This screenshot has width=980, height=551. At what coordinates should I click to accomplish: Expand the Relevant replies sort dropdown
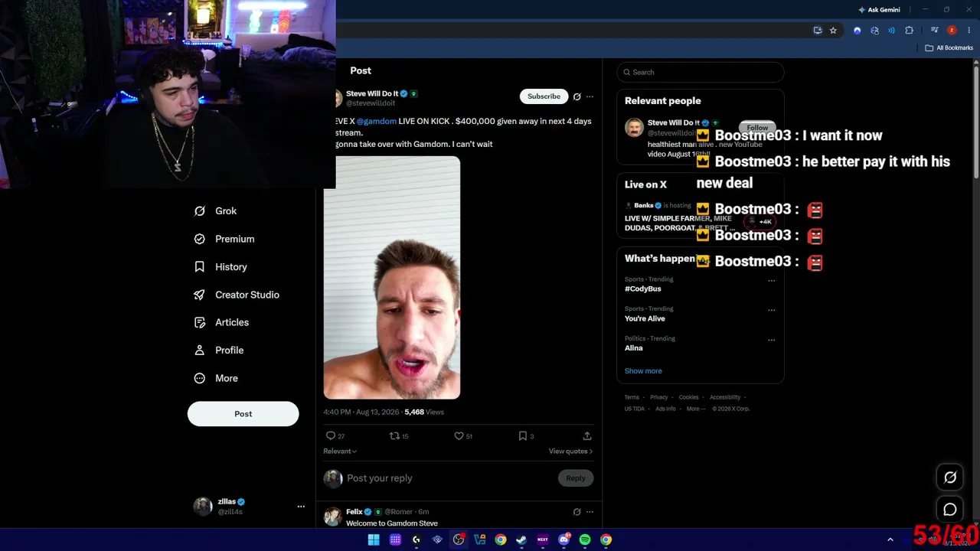(x=340, y=452)
